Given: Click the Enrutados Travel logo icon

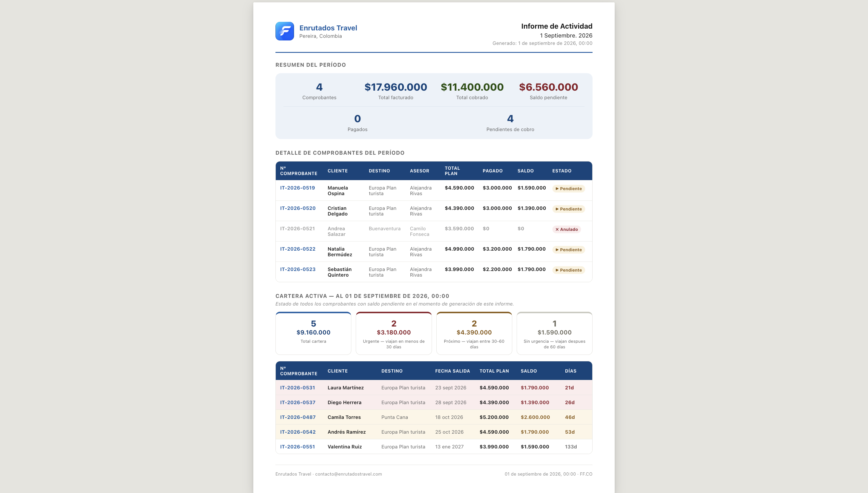Looking at the screenshot, I should pyautogui.click(x=284, y=31).
